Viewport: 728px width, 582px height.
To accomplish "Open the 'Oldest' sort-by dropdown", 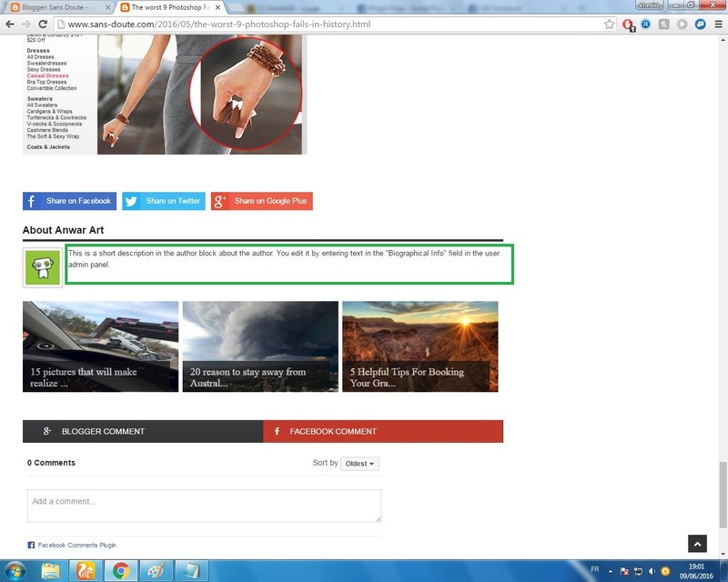I will pos(359,464).
